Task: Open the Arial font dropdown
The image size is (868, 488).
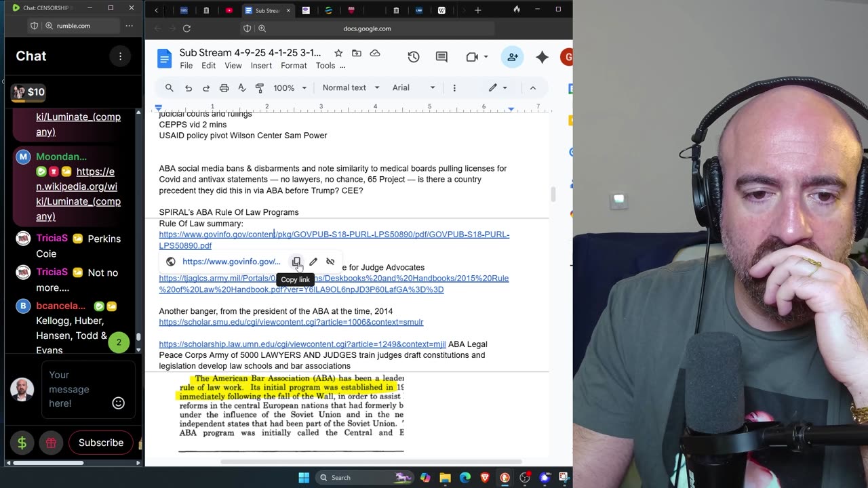Action: [x=414, y=87]
